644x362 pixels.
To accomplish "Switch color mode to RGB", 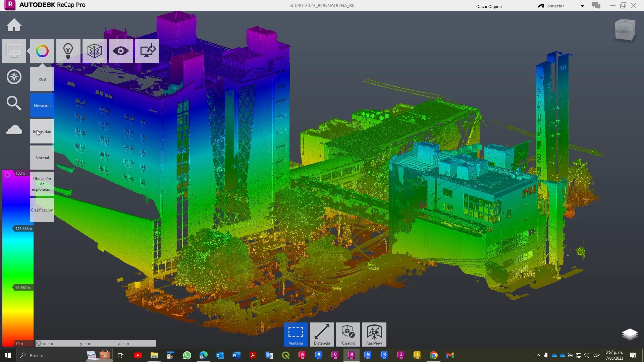I will tap(42, 79).
